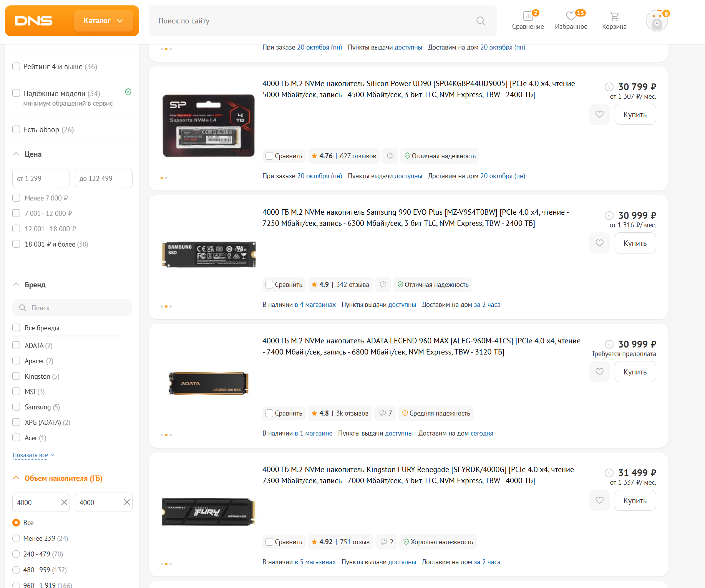Buy the Silicon Power UD90 drive

coord(635,114)
